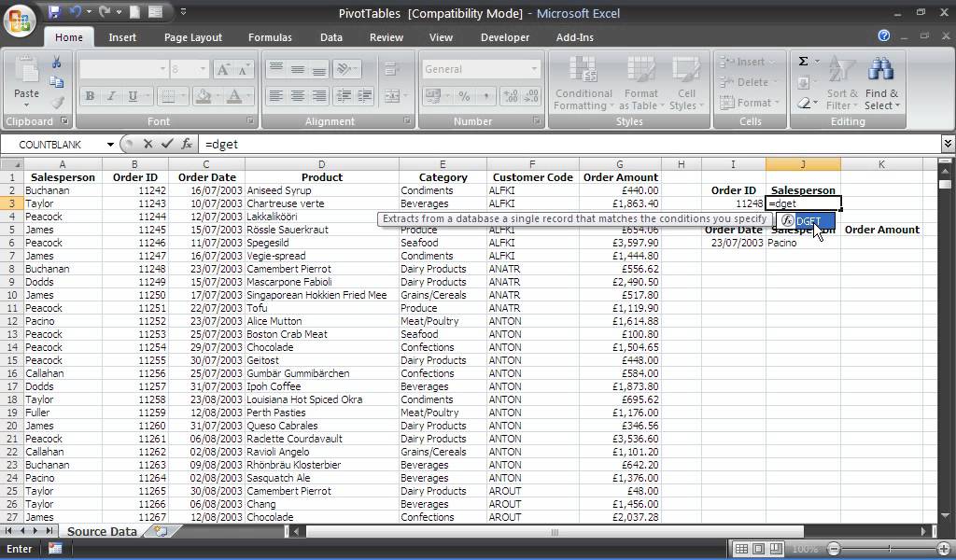Click Find & Select binoculars icon
Viewport: 956px width, 560px height.
pos(881,70)
